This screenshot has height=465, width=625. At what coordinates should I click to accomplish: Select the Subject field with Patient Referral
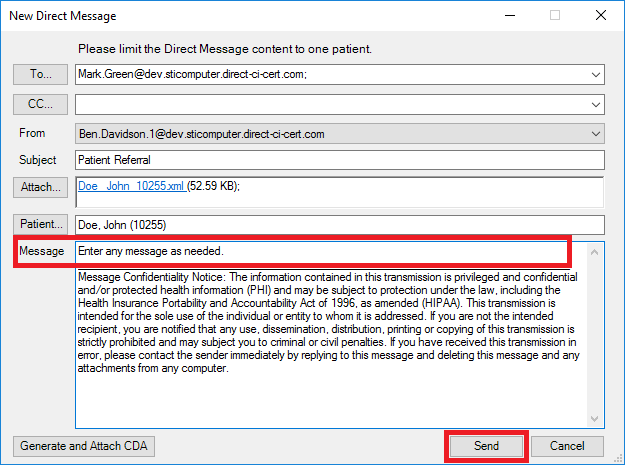coord(340,160)
